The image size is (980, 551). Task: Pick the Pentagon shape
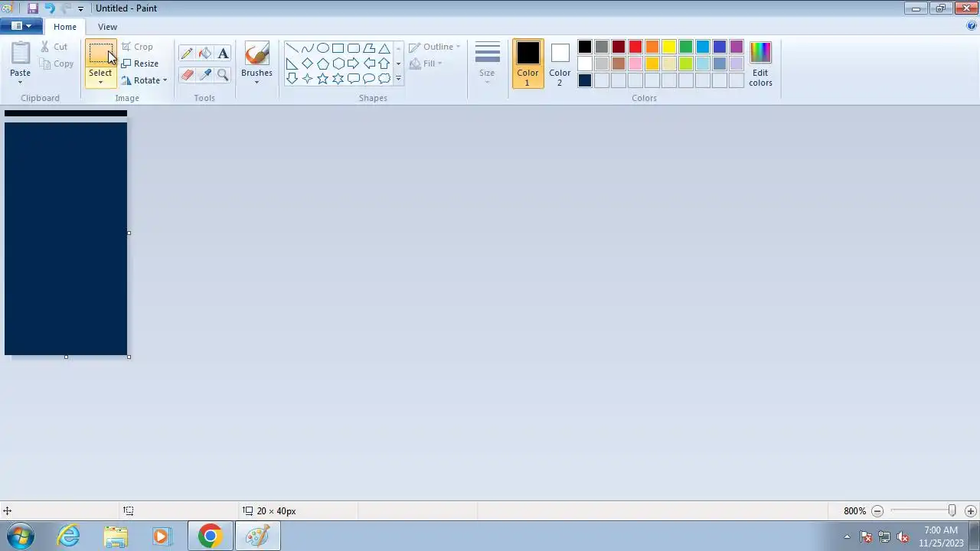[322, 64]
